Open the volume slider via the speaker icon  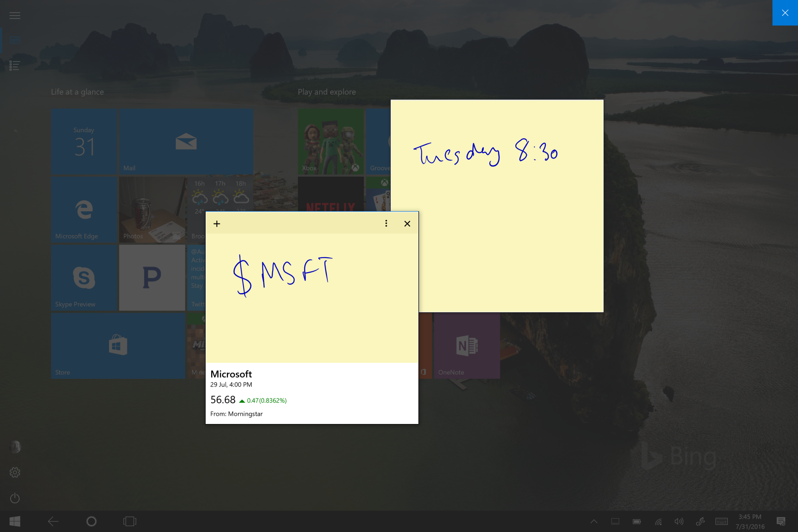pos(679,521)
